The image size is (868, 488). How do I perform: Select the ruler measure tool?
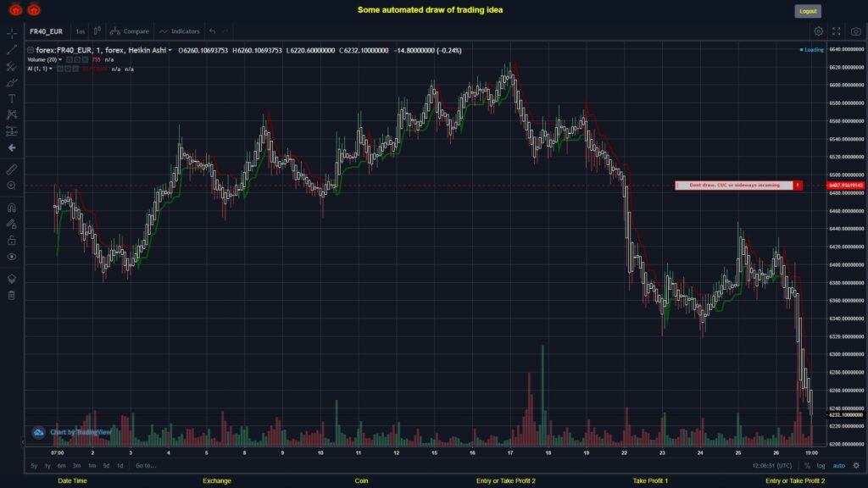[x=12, y=169]
